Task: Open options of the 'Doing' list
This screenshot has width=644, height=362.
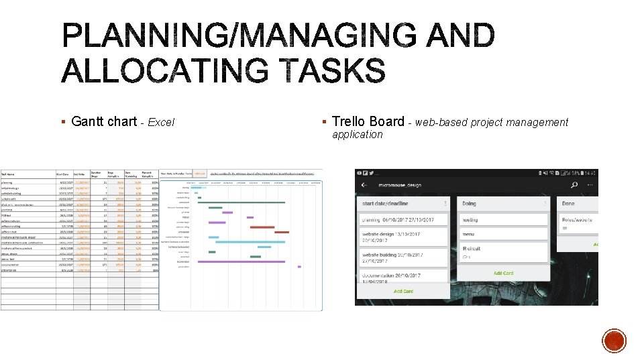Action: click(x=545, y=204)
